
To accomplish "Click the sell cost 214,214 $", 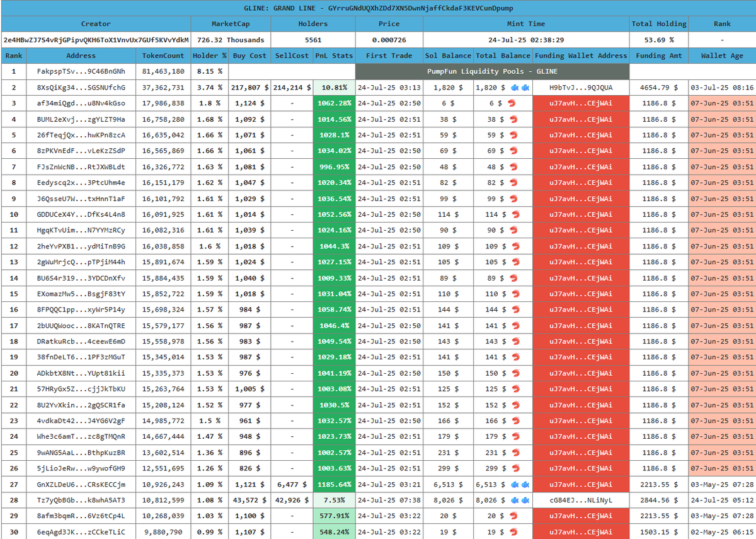I will click(292, 88).
